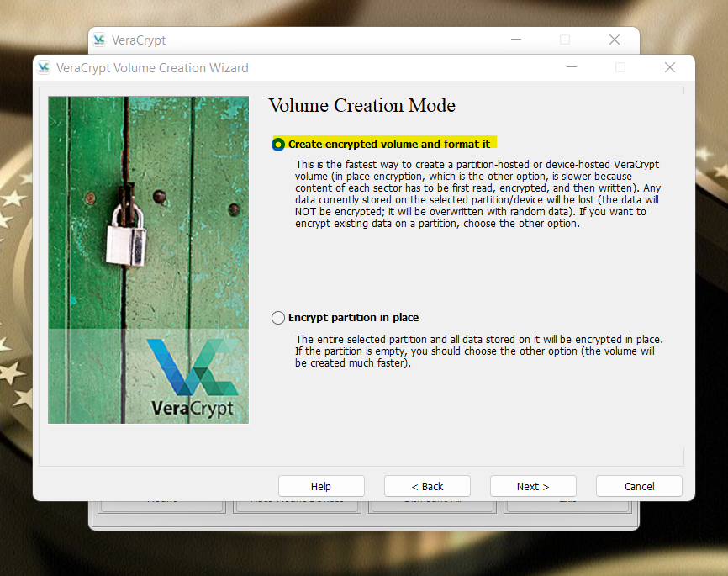Image resolution: width=728 pixels, height=576 pixels.
Task: Click the wizard title bar VeraCrypt icon
Action: pos(44,68)
